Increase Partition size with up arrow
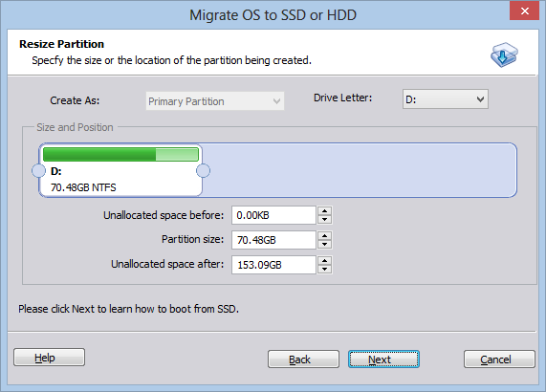The height and width of the screenshot is (392, 546). (324, 236)
